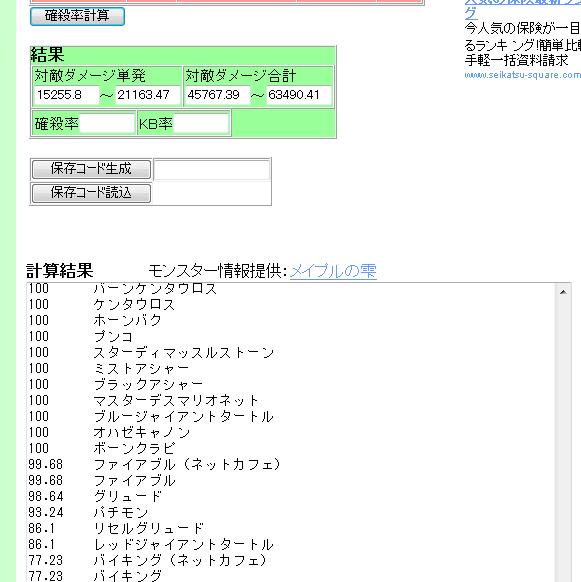Click minimum single-hit damage field 15255.8
The width and height of the screenshot is (581, 582).
(67, 95)
